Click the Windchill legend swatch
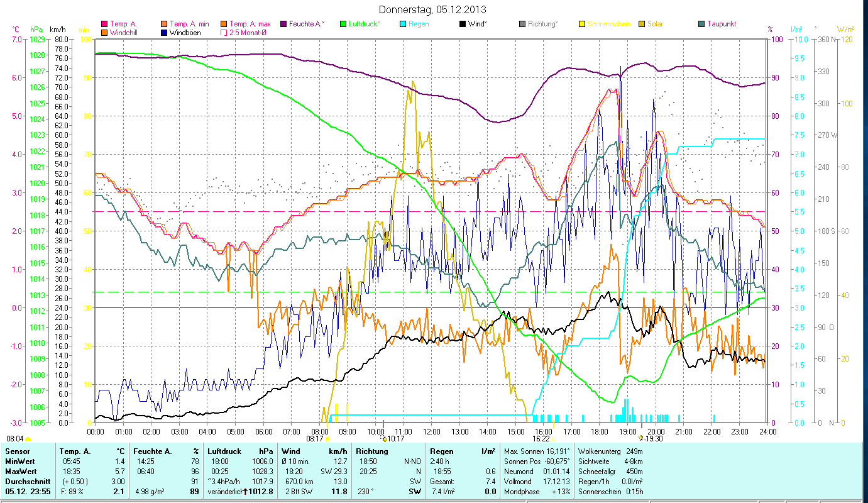The image size is (868, 503). click(104, 32)
